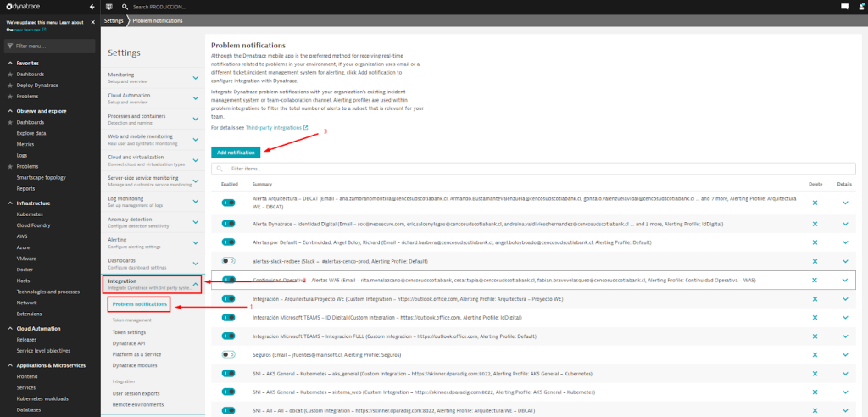
Task: Expand details of Alerta Arquitectura – DBCAT row
Action: [x=845, y=203]
